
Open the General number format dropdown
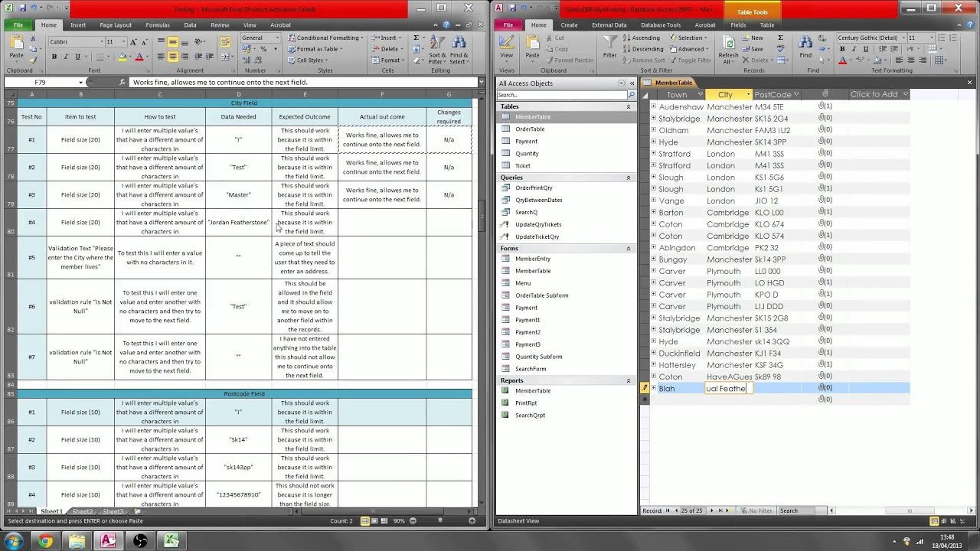[x=277, y=37]
